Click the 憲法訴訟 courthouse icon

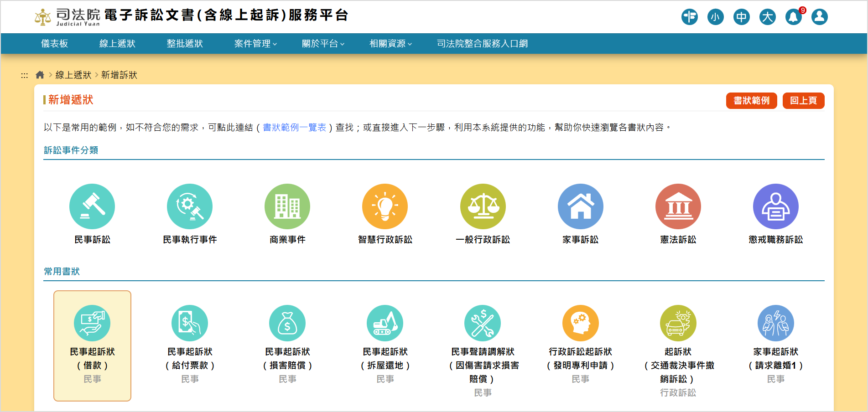pos(678,206)
